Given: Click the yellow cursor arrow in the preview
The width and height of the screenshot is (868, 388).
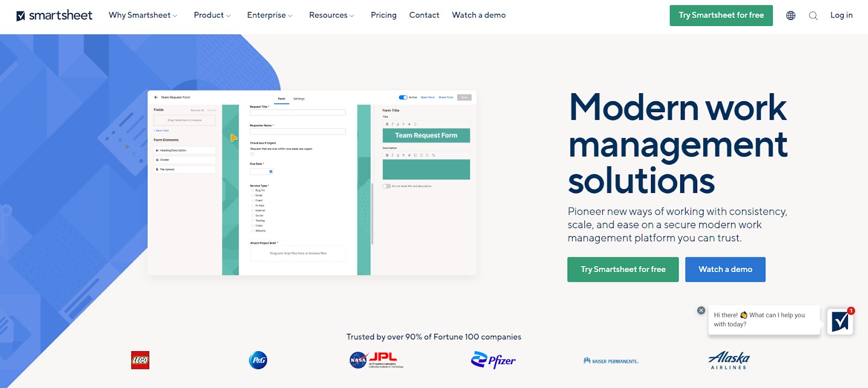Looking at the screenshot, I should pos(234,138).
